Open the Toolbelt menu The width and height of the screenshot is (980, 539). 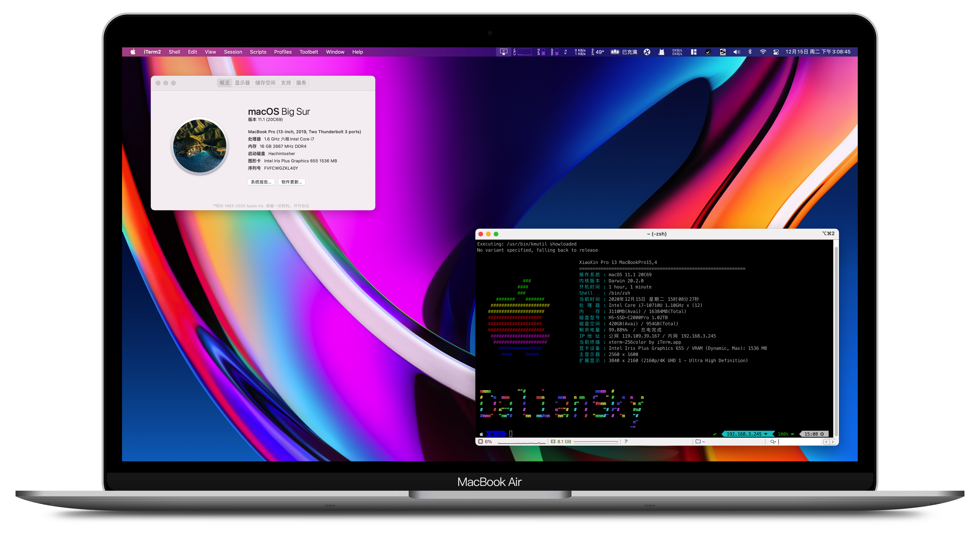point(308,52)
